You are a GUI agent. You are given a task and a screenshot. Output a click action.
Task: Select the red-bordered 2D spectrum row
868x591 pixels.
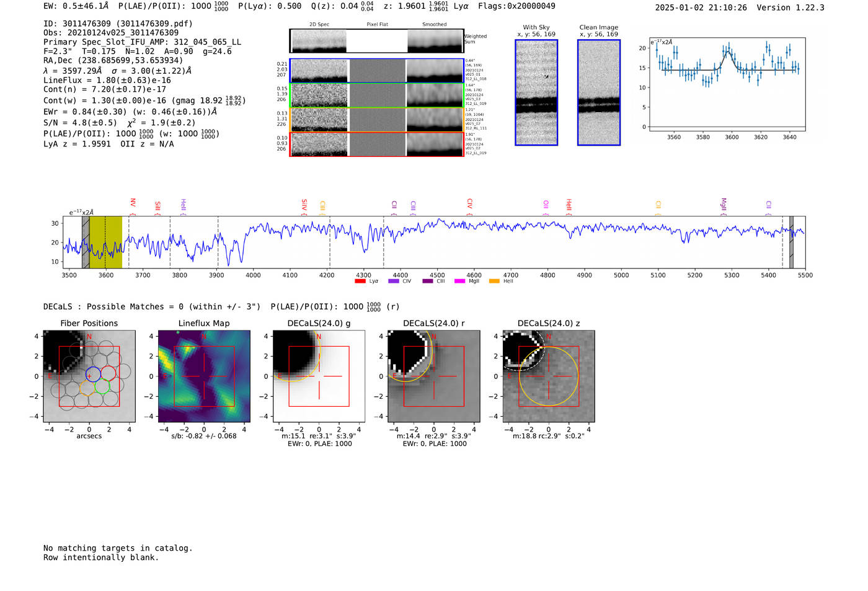377,144
